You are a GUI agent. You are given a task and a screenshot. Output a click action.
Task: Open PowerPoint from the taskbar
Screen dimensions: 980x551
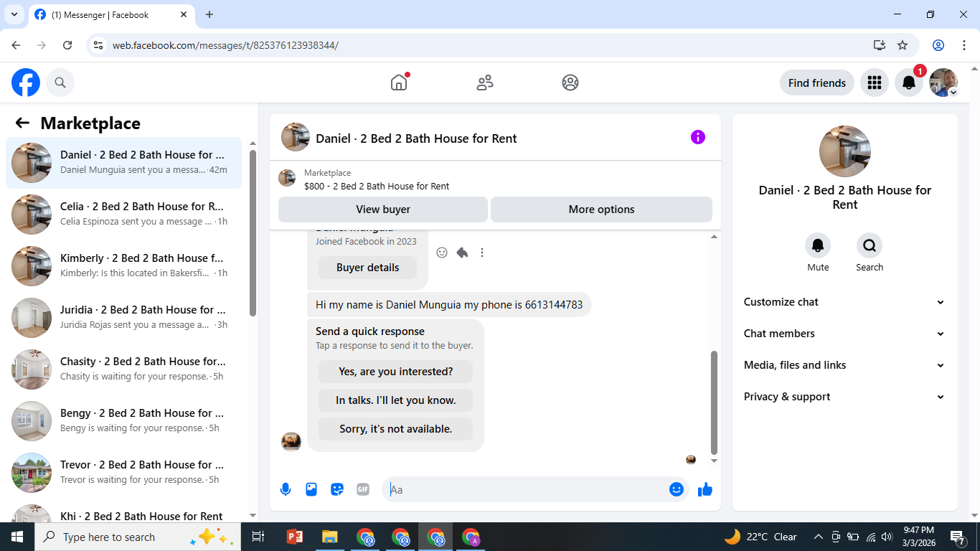pyautogui.click(x=294, y=537)
